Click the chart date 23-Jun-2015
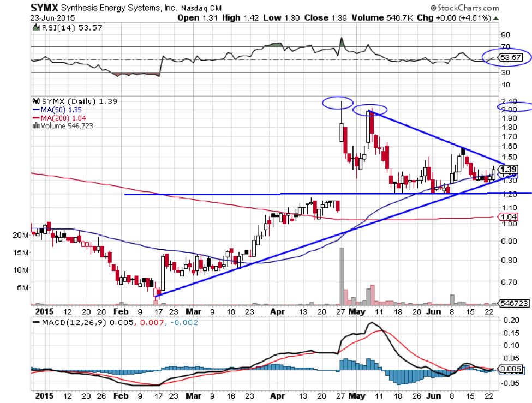 pos(52,17)
